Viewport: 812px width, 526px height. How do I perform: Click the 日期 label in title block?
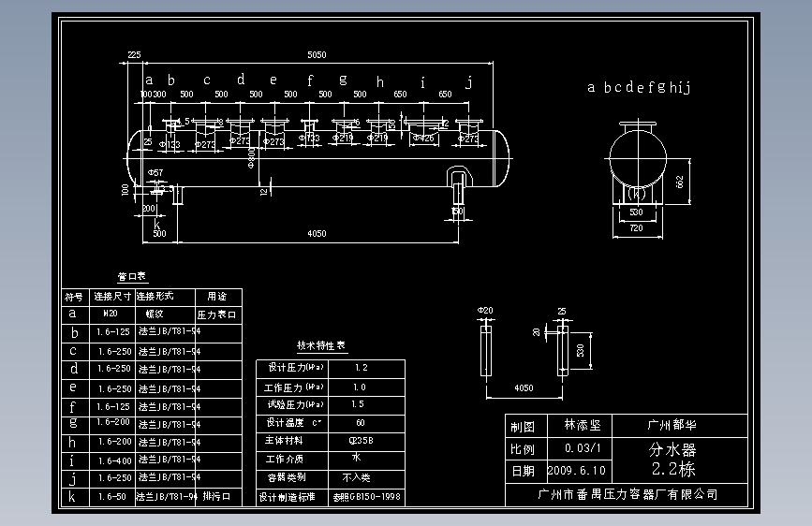(x=523, y=471)
